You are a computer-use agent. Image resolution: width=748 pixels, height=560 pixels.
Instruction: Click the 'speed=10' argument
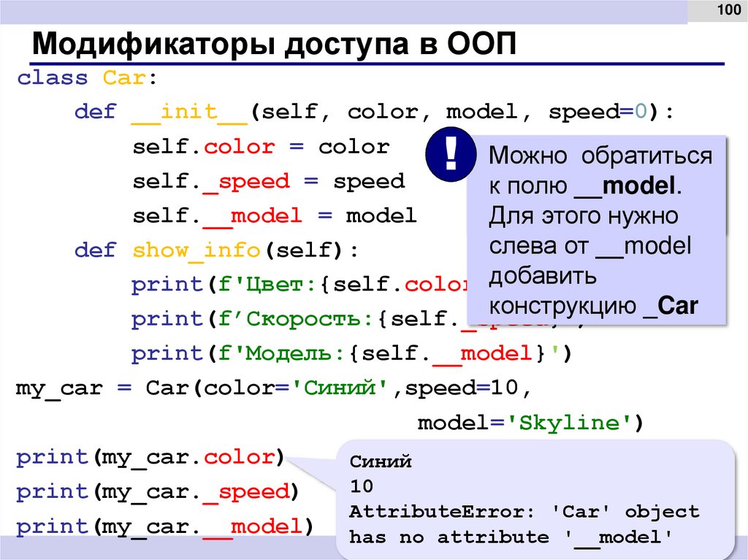pyautogui.click(x=462, y=388)
